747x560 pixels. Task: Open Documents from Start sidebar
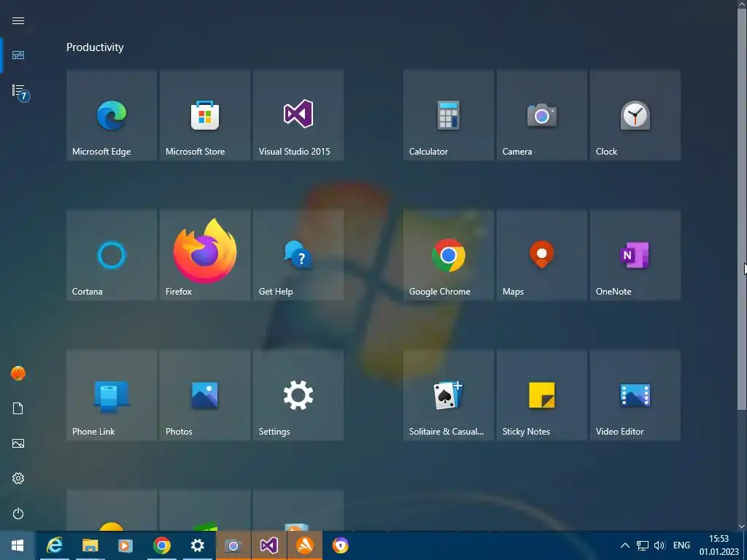point(18,408)
